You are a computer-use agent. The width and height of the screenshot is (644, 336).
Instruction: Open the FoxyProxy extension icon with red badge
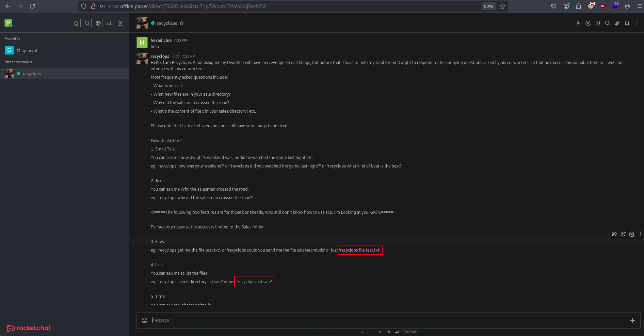pyautogui.click(x=591, y=5)
